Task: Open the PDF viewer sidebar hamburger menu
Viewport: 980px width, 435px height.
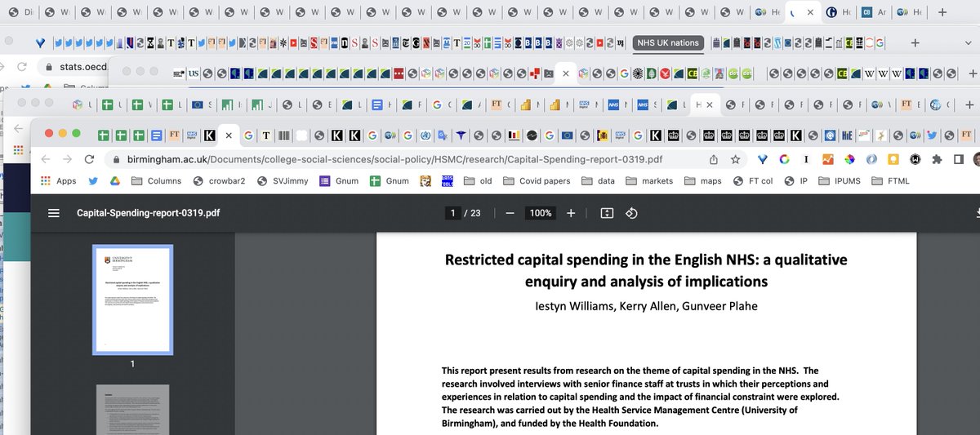Action: (54, 213)
